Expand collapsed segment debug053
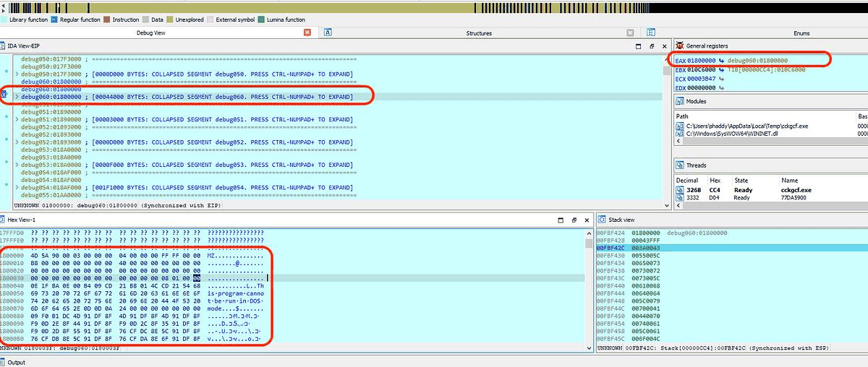Viewport: 868px width, 367px height. [17, 165]
